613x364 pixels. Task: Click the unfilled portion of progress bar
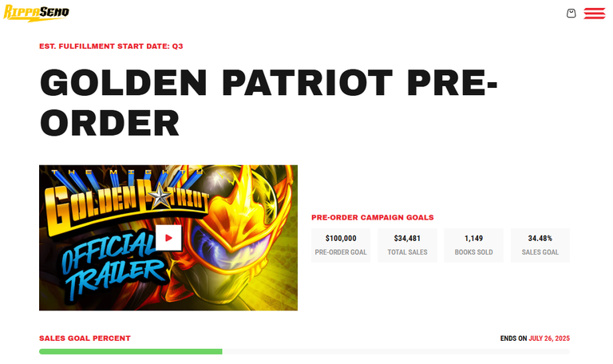click(396, 351)
